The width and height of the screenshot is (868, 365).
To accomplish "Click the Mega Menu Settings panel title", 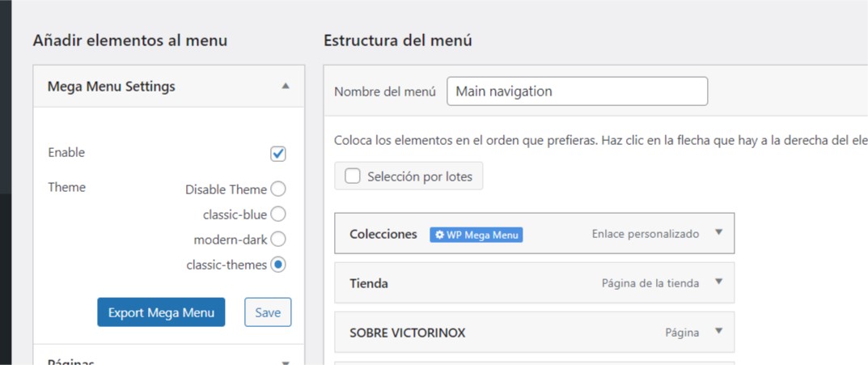I will [x=112, y=87].
